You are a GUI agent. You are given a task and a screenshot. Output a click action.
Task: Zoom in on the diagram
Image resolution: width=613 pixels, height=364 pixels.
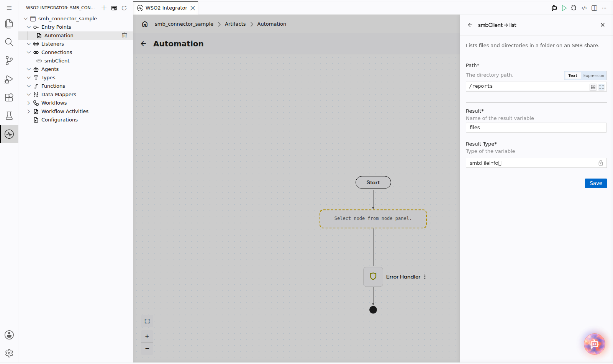tap(147, 336)
